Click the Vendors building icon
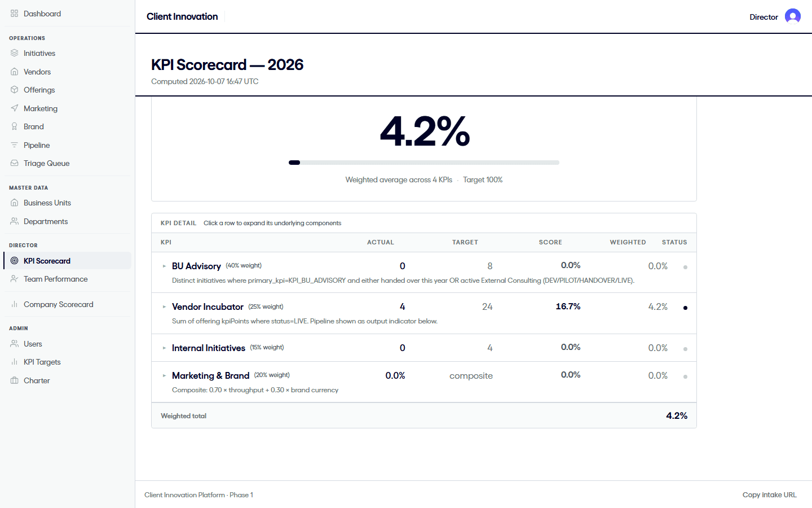Viewport: 812px width, 508px height. pos(15,72)
